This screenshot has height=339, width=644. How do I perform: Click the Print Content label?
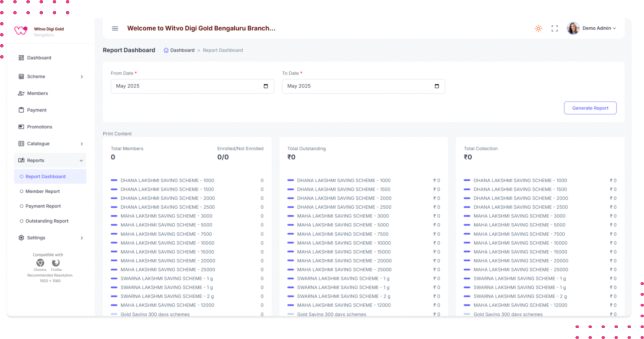coord(117,134)
